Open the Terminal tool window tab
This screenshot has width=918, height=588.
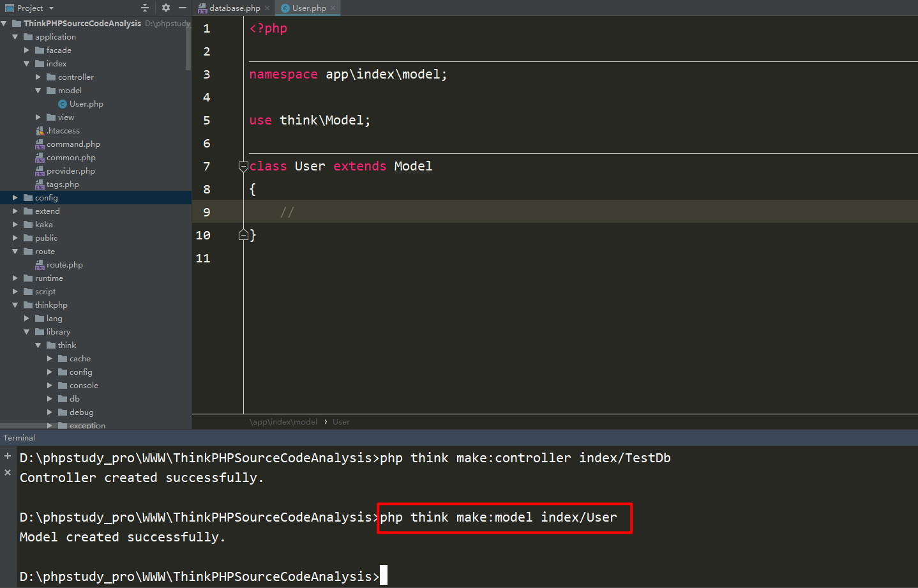[19, 438]
